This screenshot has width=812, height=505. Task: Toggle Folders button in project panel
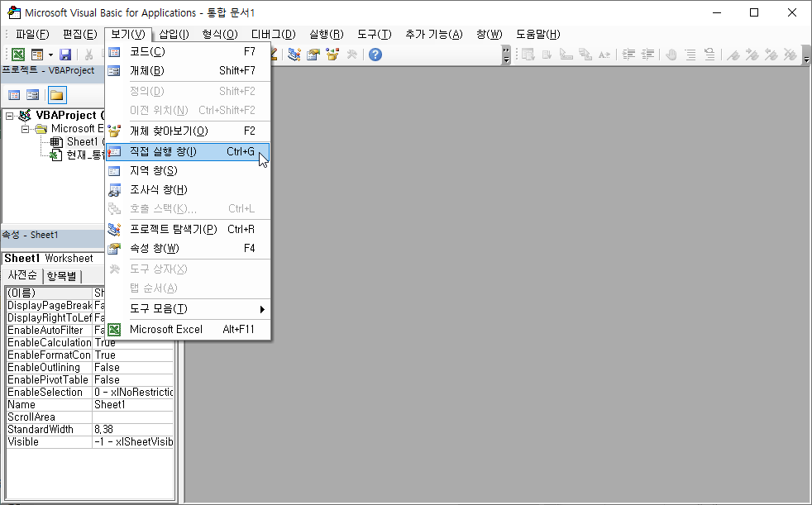pos(57,95)
